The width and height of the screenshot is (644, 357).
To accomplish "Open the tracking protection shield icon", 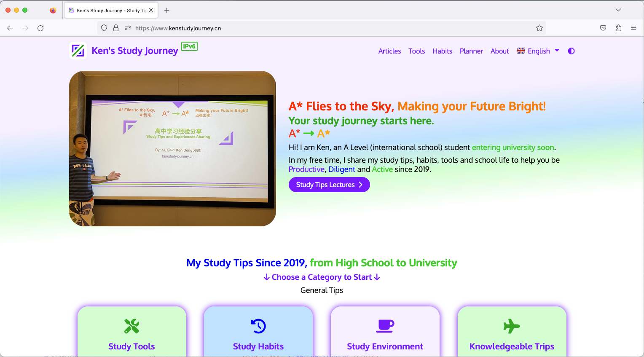I will click(104, 28).
